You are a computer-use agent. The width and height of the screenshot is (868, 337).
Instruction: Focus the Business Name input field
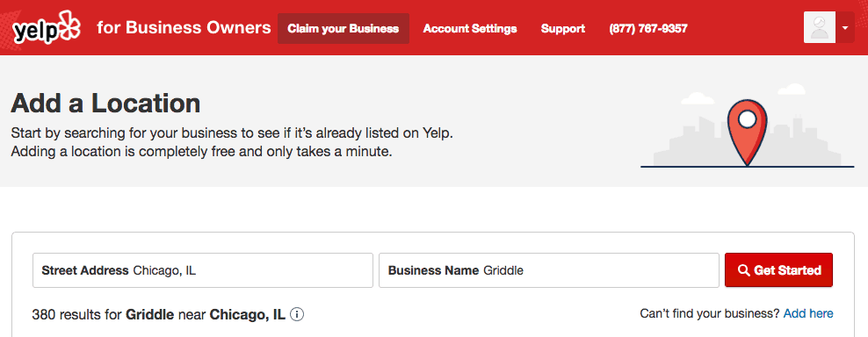pyautogui.click(x=548, y=270)
